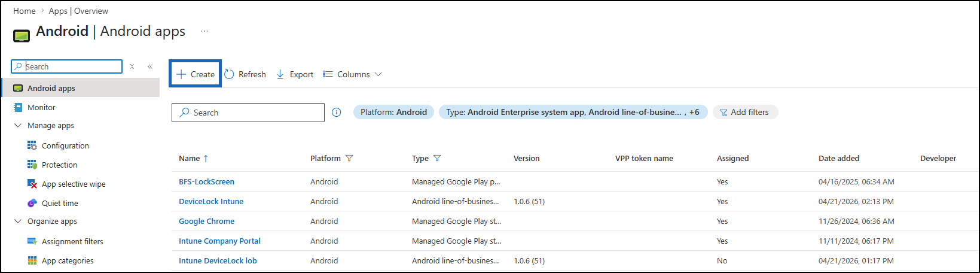This screenshot has height=273, width=980.
Task: Click the Export download arrow icon
Action: pos(280,74)
